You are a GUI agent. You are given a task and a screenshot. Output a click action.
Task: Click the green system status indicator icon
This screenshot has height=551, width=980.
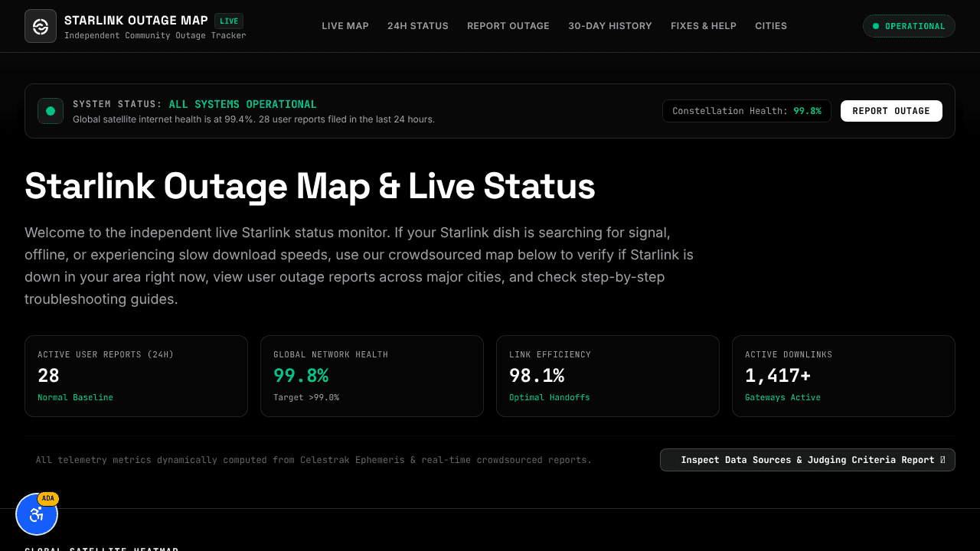(51, 111)
